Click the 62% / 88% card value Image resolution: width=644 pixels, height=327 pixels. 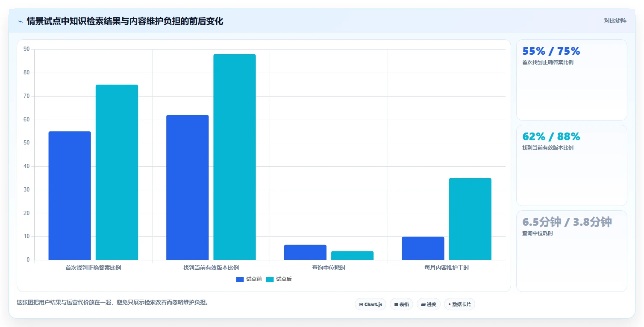coord(551,137)
